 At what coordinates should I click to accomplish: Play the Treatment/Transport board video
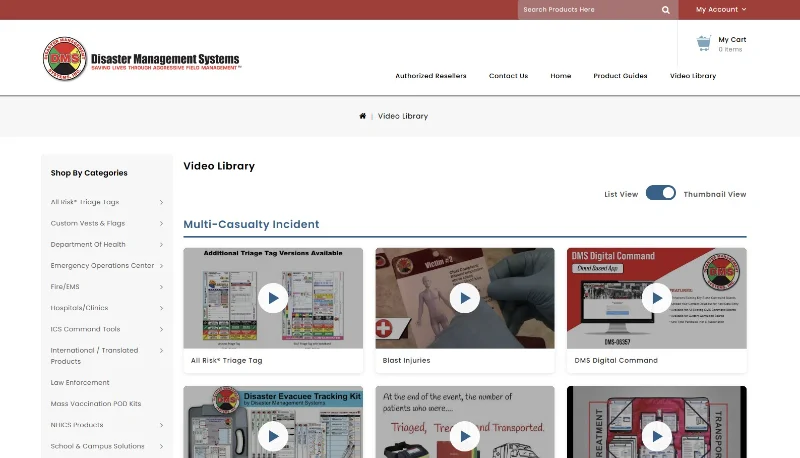657,436
